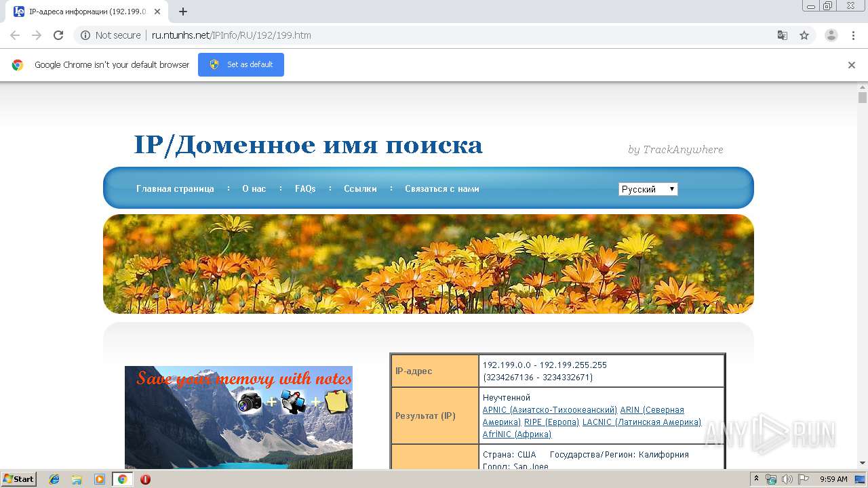Click the volume speaker tray icon
This screenshot has height=488, width=868.
click(x=787, y=479)
